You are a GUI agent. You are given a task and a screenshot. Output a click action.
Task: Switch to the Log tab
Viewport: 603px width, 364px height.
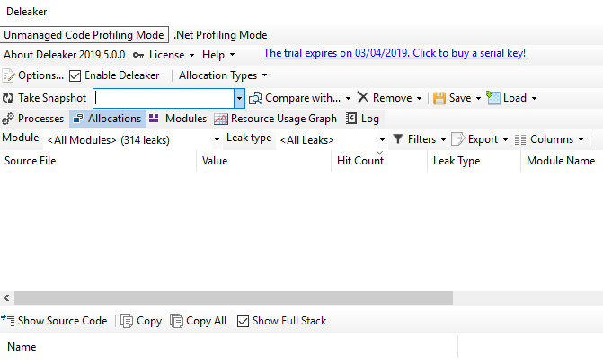[363, 119]
